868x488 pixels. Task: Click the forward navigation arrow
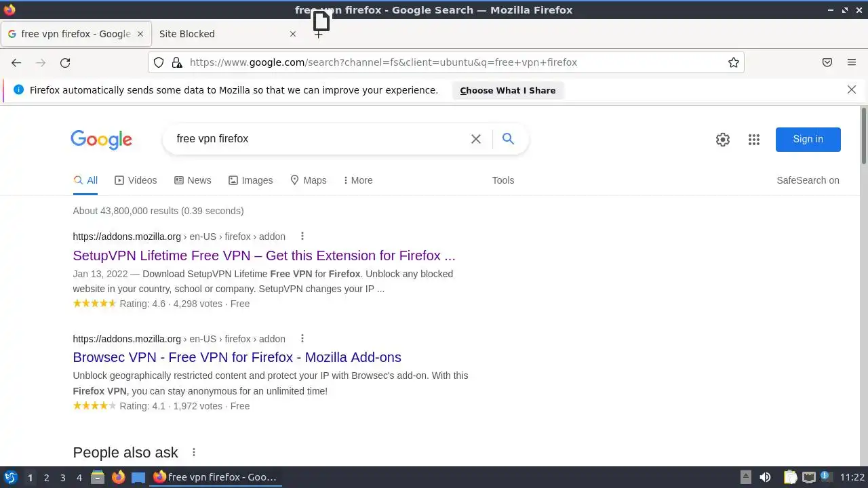tap(41, 62)
